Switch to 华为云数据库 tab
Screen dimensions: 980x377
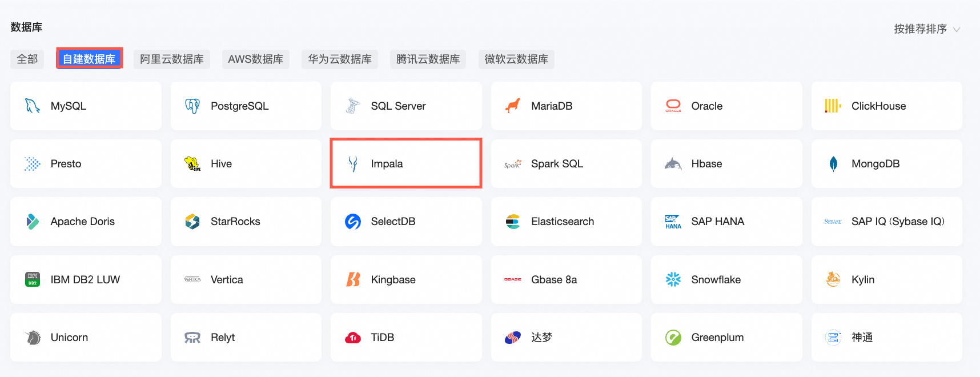(340, 59)
